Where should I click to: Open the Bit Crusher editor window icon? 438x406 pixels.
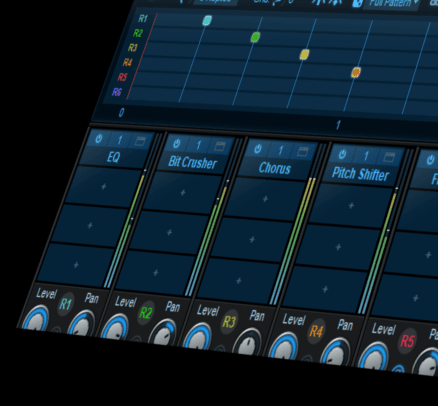(219, 146)
